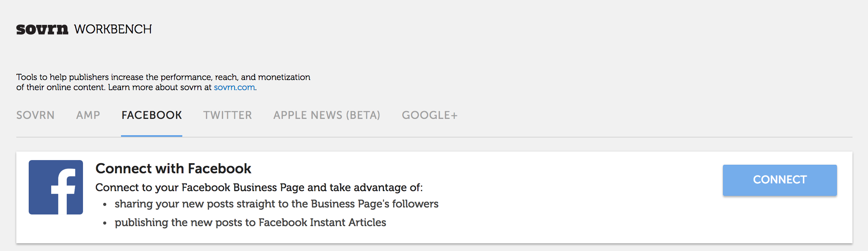The image size is (868, 251).
Task: Click the 'publishing the new posts' bullet text
Action: [x=251, y=223]
